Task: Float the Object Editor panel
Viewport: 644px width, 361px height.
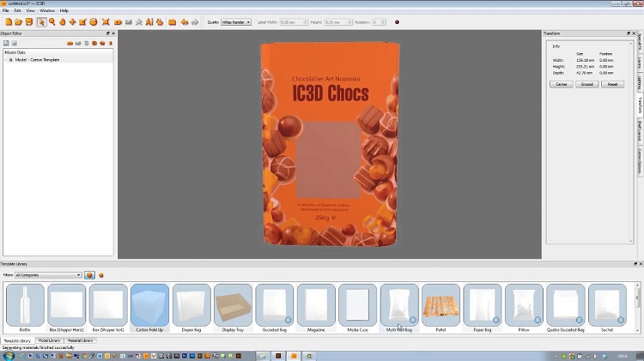Action: (x=108, y=33)
